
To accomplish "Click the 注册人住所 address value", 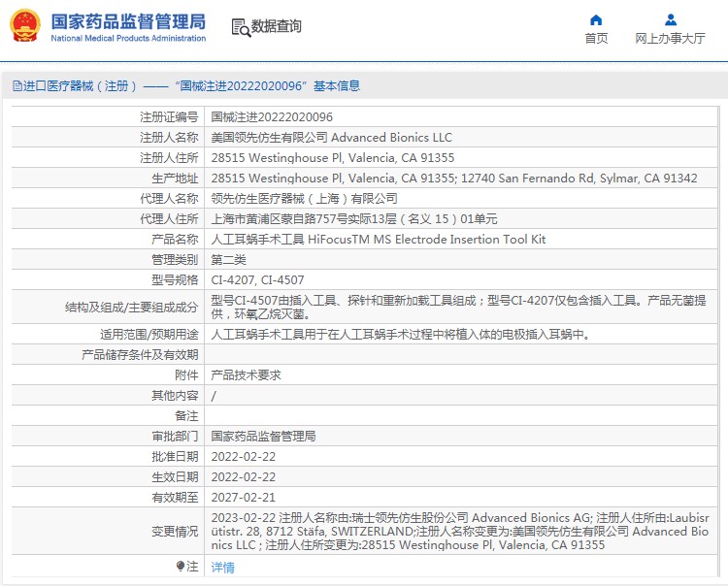I will 332,158.
